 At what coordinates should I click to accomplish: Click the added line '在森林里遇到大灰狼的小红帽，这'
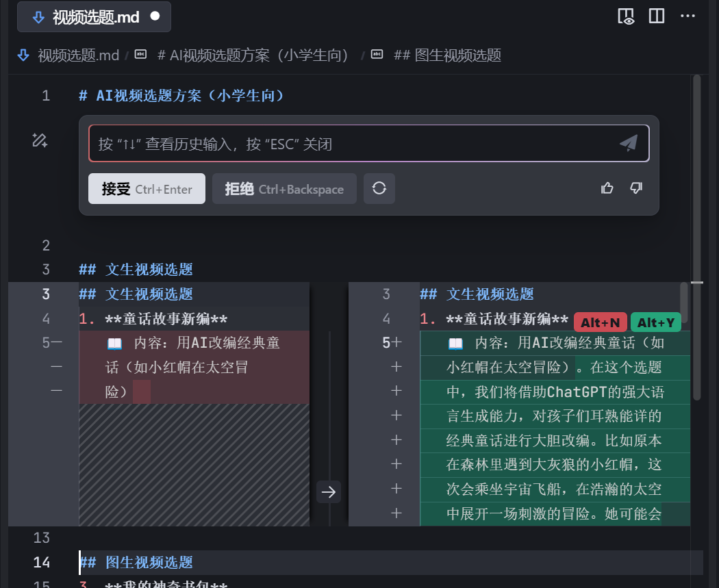click(x=554, y=465)
